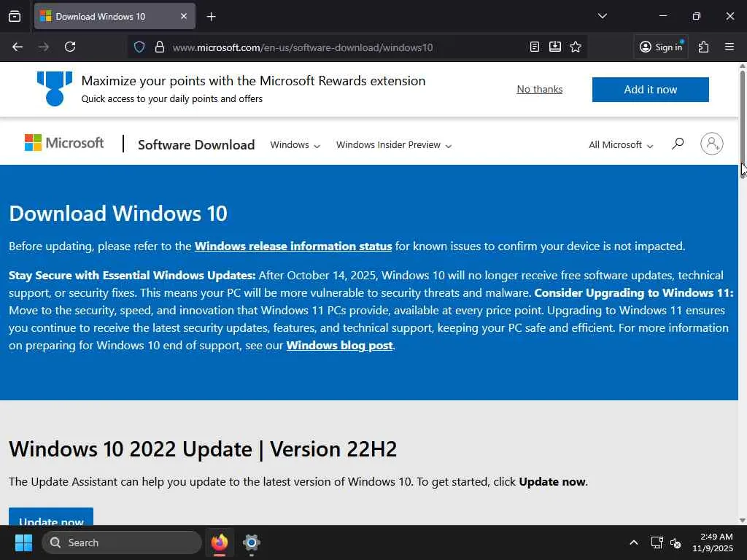Screen dimensions: 747x560
Task: Click Sign in in Firefox toolbar
Action: pyautogui.click(x=661, y=47)
